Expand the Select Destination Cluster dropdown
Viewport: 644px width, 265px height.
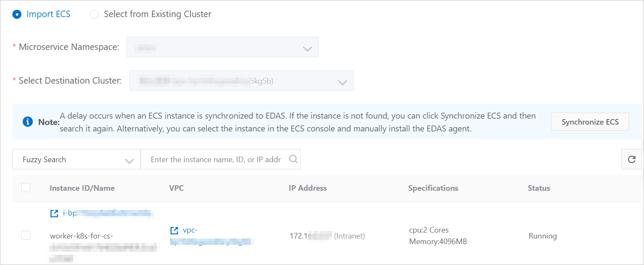(241, 81)
